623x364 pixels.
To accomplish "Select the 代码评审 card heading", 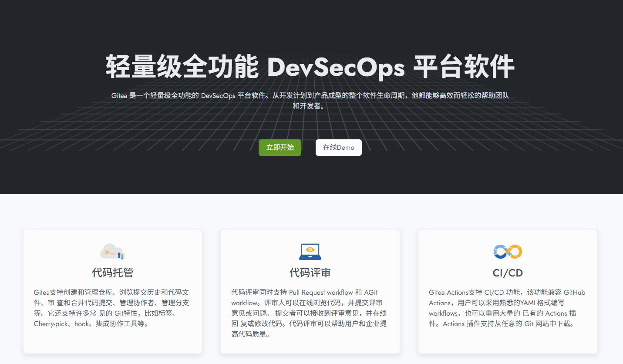I will (310, 273).
